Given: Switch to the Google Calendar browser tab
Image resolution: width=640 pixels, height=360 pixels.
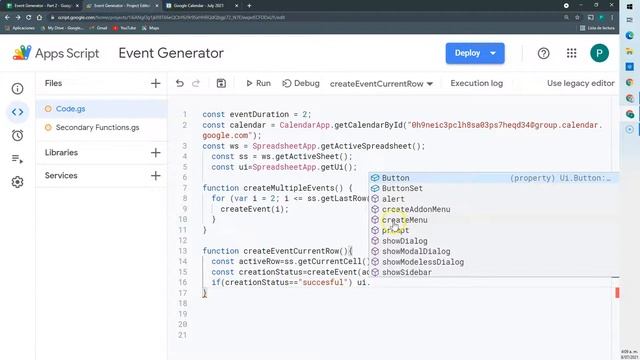Looking at the screenshot, I should [x=202, y=6].
